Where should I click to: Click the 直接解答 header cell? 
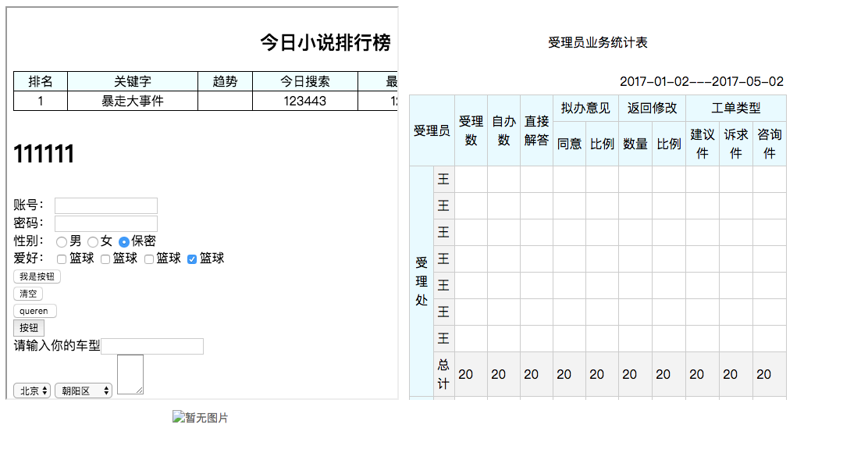coord(536,130)
